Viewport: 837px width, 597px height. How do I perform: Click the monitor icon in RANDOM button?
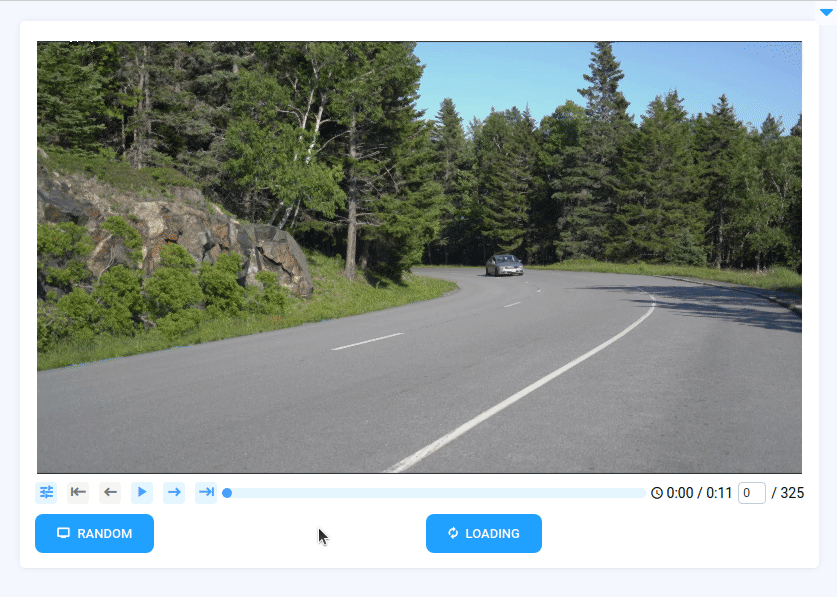point(64,533)
